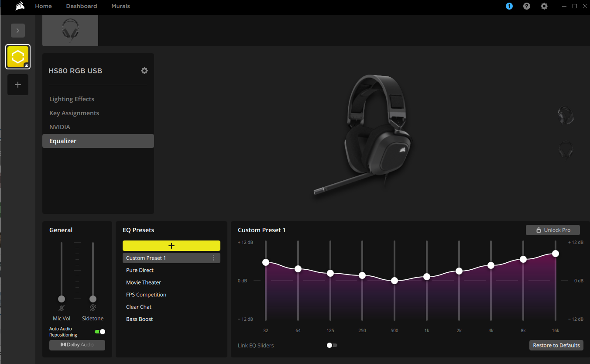
Task: Click the 250 Hz EQ slider handle
Action: point(362,275)
